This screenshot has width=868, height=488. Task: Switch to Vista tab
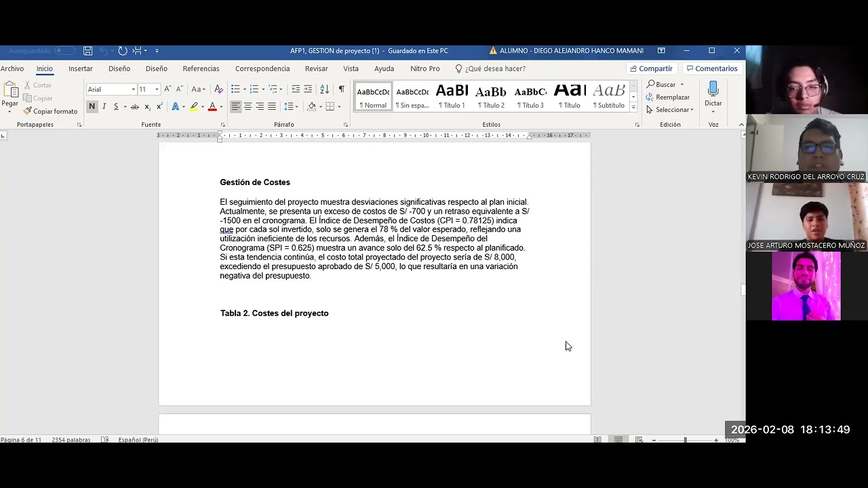[351, 68]
